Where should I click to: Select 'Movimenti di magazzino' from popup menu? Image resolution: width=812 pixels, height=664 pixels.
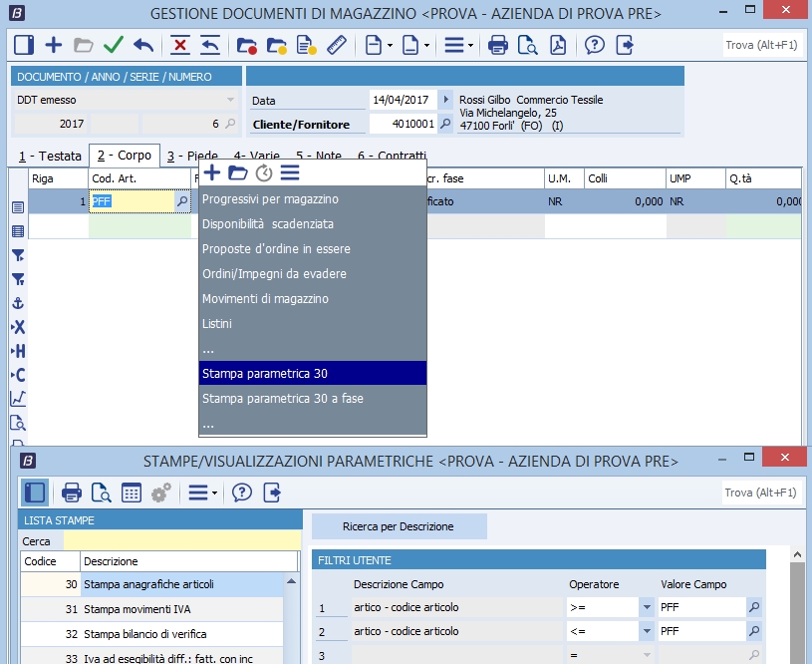click(x=265, y=298)
